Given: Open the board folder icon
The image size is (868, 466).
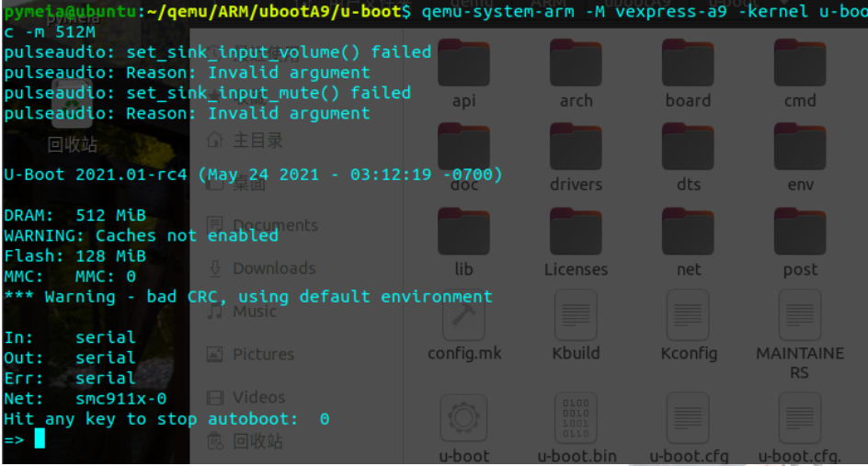Looking at the screenshot, I should click(688, 63).
